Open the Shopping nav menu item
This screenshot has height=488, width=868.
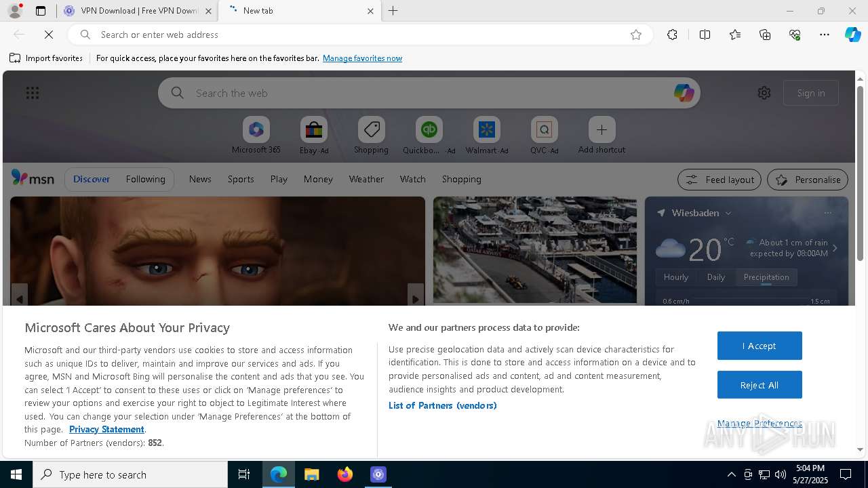click(461, 179)
